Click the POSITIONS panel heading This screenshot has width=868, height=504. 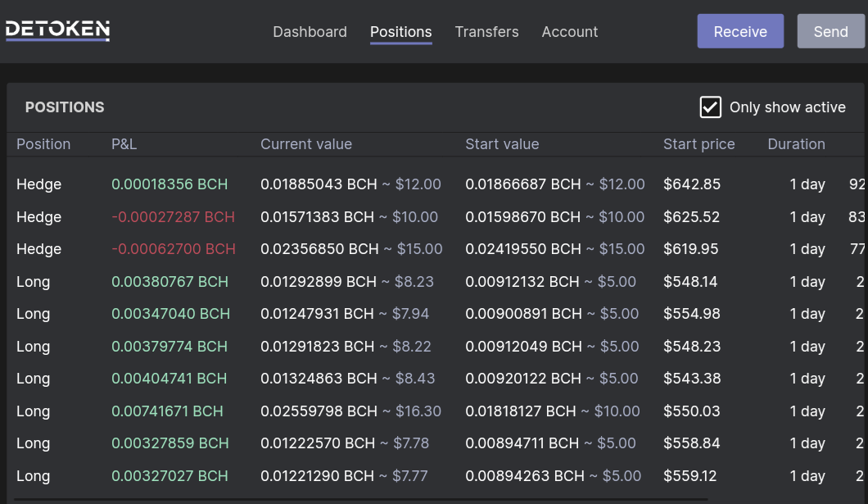65,107
